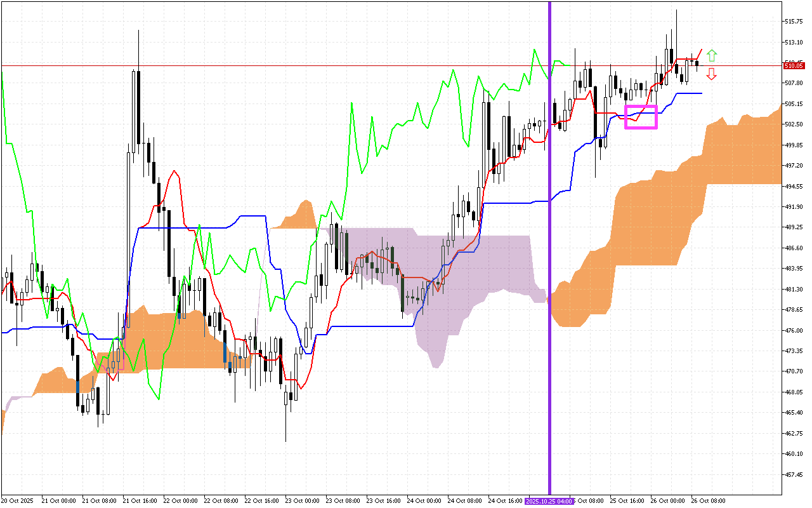Click the 22 Oct 16:00 time label
Screen dimensions: 812x508
[262, 501]
